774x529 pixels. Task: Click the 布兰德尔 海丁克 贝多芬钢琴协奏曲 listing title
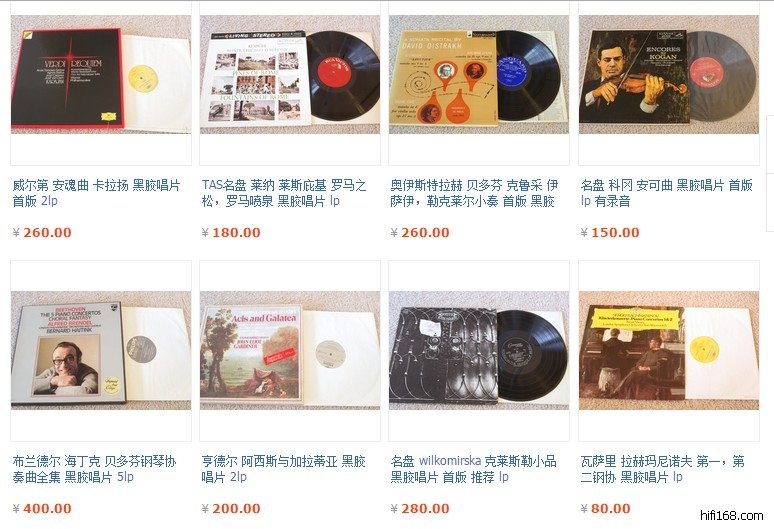pyautogui.click(x=94, y=469)
